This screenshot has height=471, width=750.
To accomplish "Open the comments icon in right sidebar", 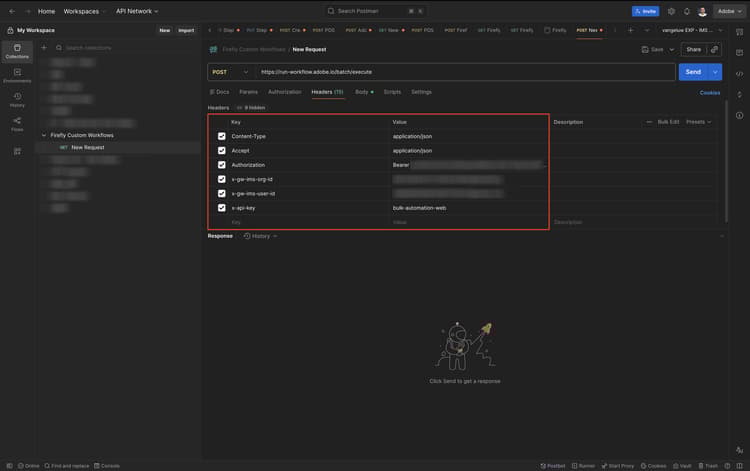I will pos(739,53).
